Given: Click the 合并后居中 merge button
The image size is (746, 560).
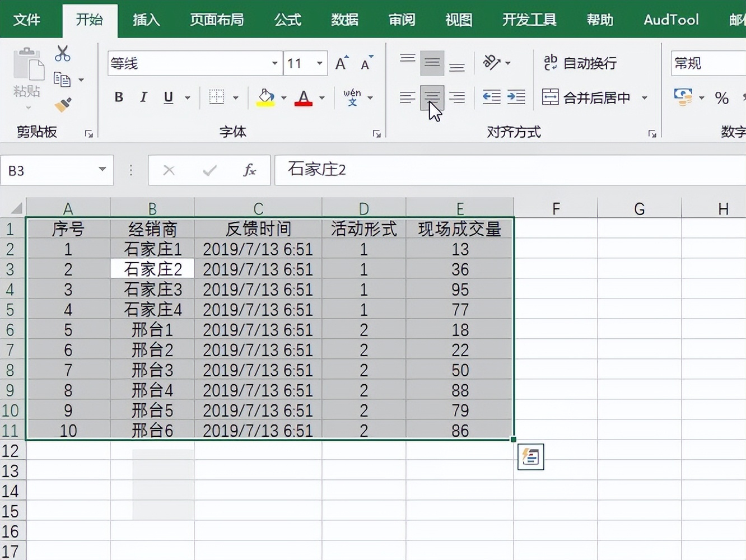Looking at the screenshot, I should coord(595,97).
